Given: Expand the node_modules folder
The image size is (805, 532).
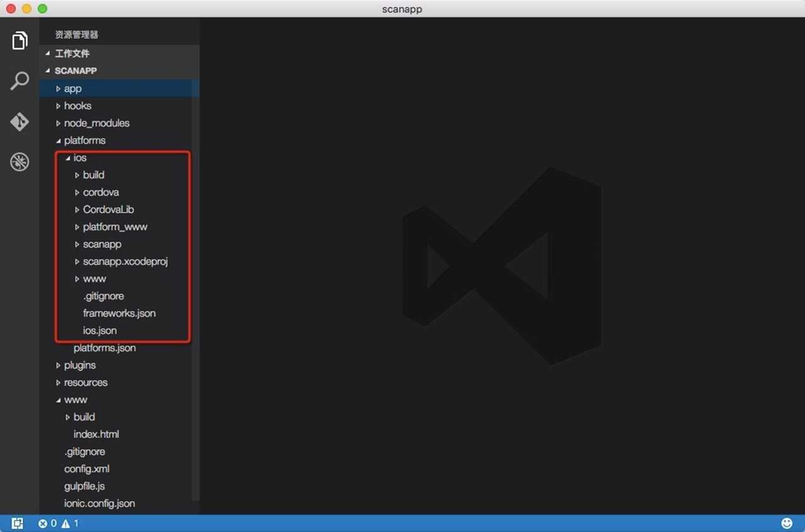Looking at the screenshot, I should [119, 123].
